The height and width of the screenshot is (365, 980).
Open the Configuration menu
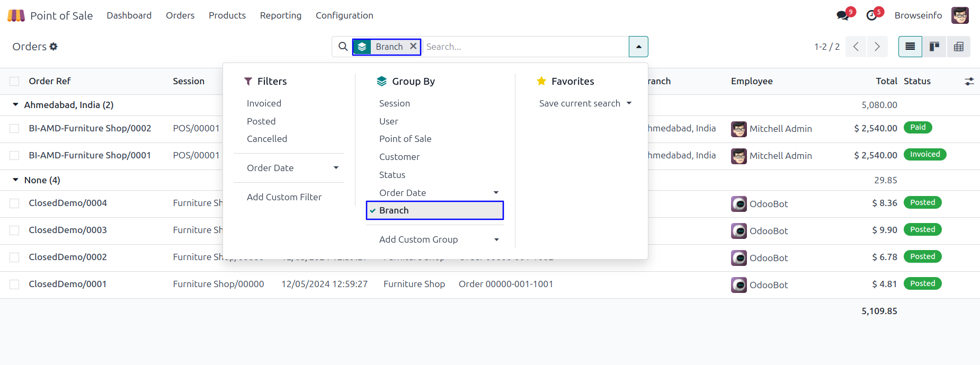click(x=344, y=15)
